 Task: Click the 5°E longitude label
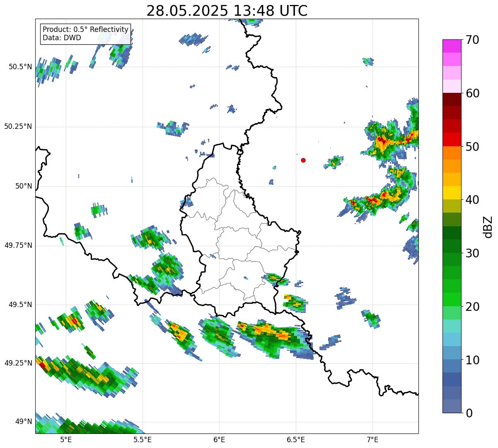click(x=66, y=439)
